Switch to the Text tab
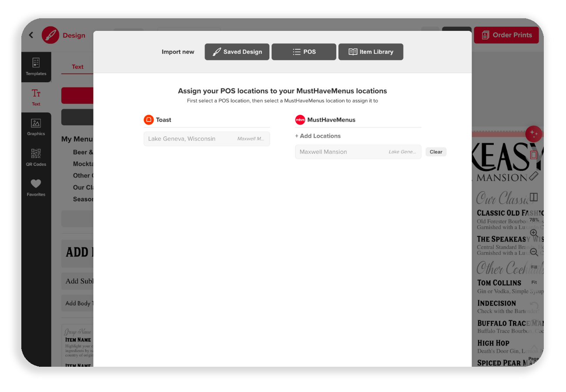 click(77, 67)
